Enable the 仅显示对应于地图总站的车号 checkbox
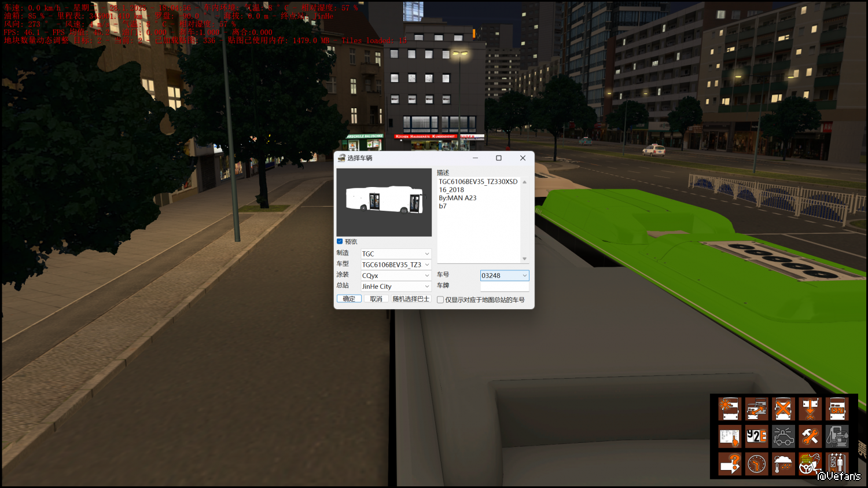Viewport: 868px width, 488px height. [x=440, y=300]
